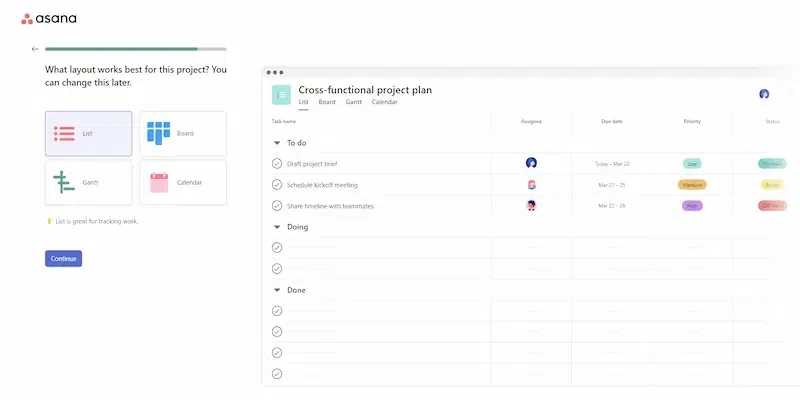This screenshot has height=400, width=800.
Task: Select the Calendar layout icon
Action: [159, 182]
